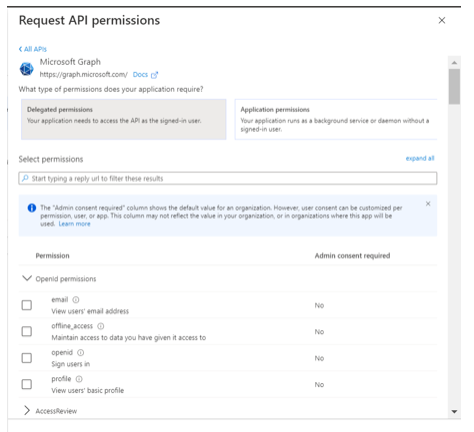This screenshot has width=474, height=432.
Task: Open the Learn more link
Action: click(74, 224)
